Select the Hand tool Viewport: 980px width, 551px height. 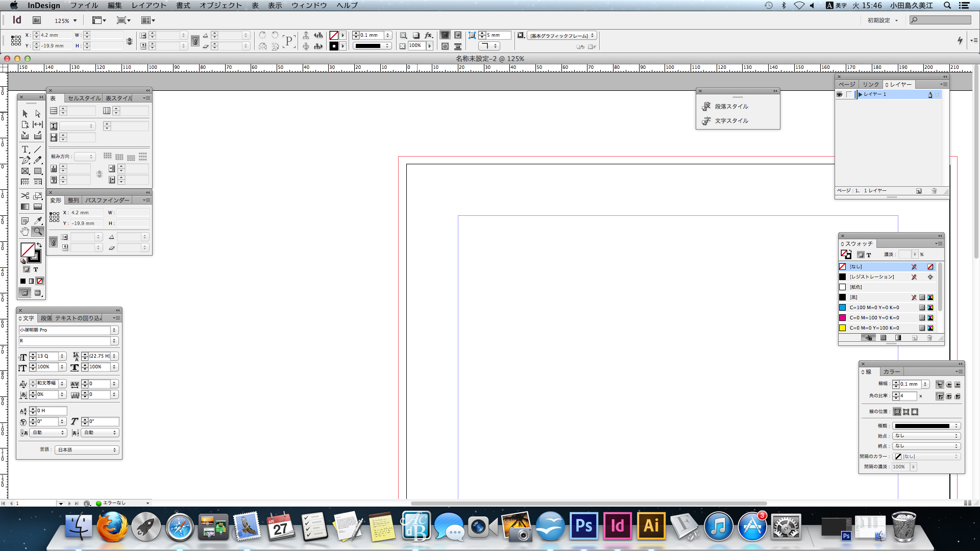pos(25,232)
